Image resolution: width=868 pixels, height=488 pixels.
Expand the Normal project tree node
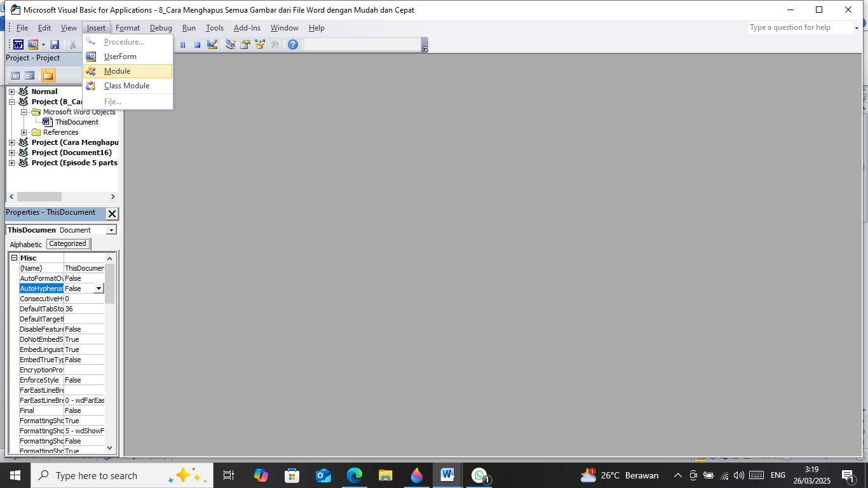pos(11,91)
